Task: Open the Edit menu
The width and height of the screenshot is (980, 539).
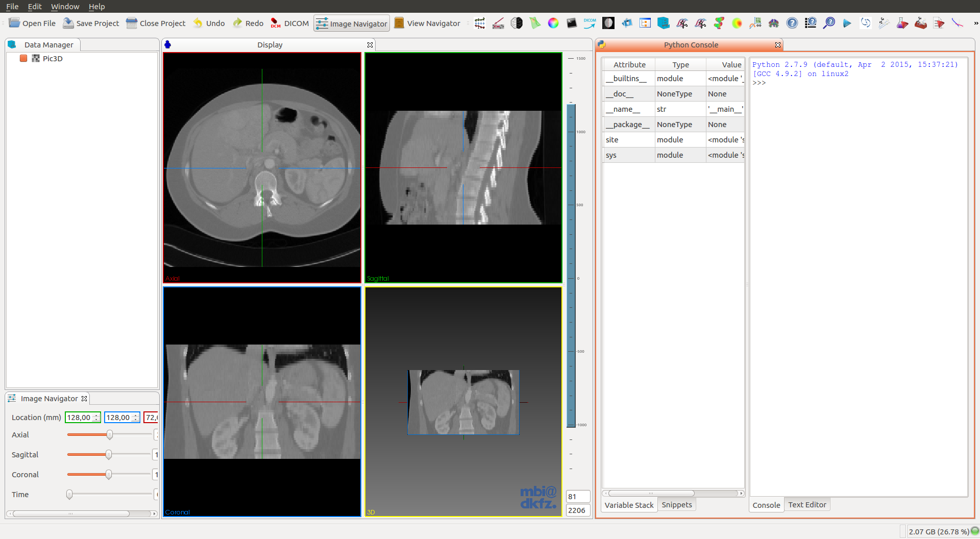Action: (x=35, y=6)
